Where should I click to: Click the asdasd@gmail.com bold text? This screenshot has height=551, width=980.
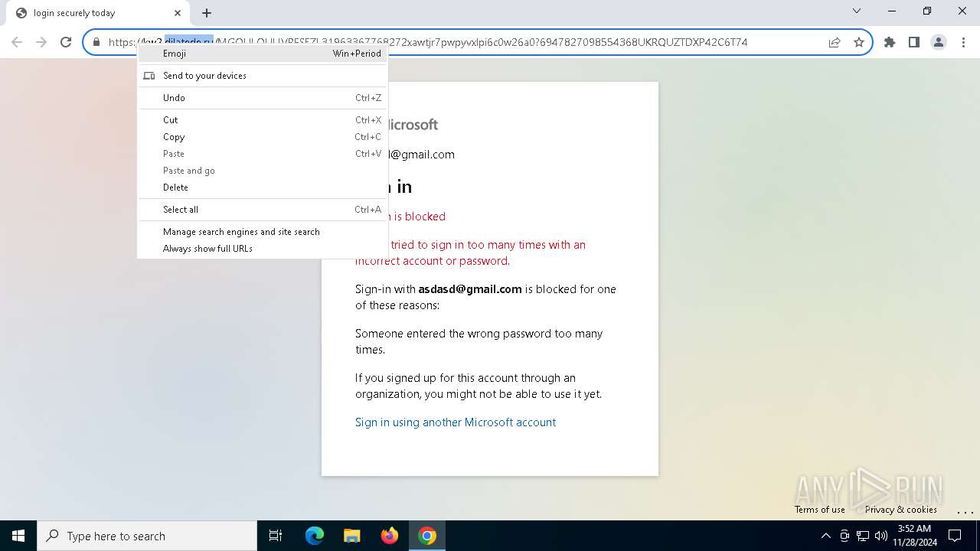tap(470, 289)
